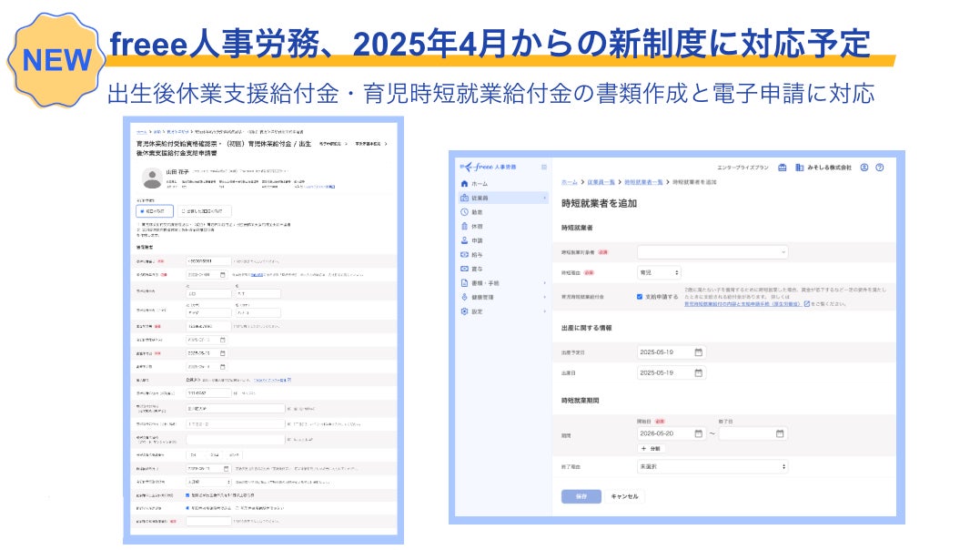Click the external link icon after 厚生労働省 link
The image size is (980, 550).
[x=807, y=304]
